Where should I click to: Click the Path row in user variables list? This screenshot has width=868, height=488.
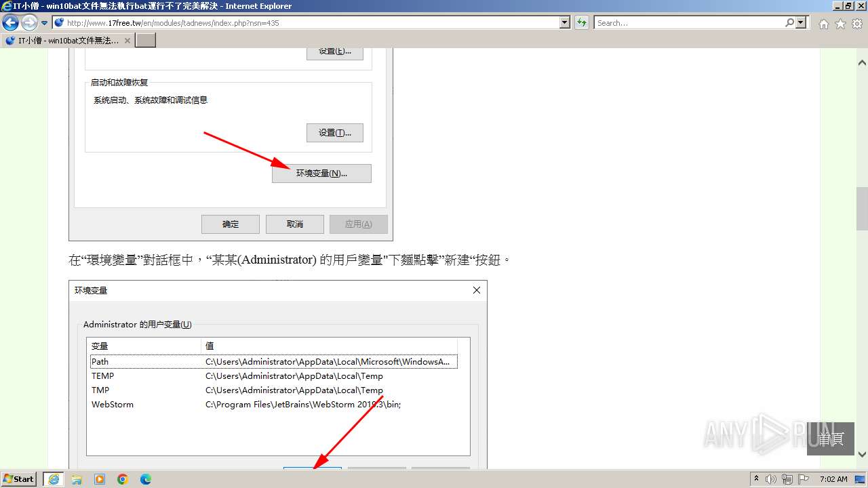pyautogui.click(x=274, y=362)
